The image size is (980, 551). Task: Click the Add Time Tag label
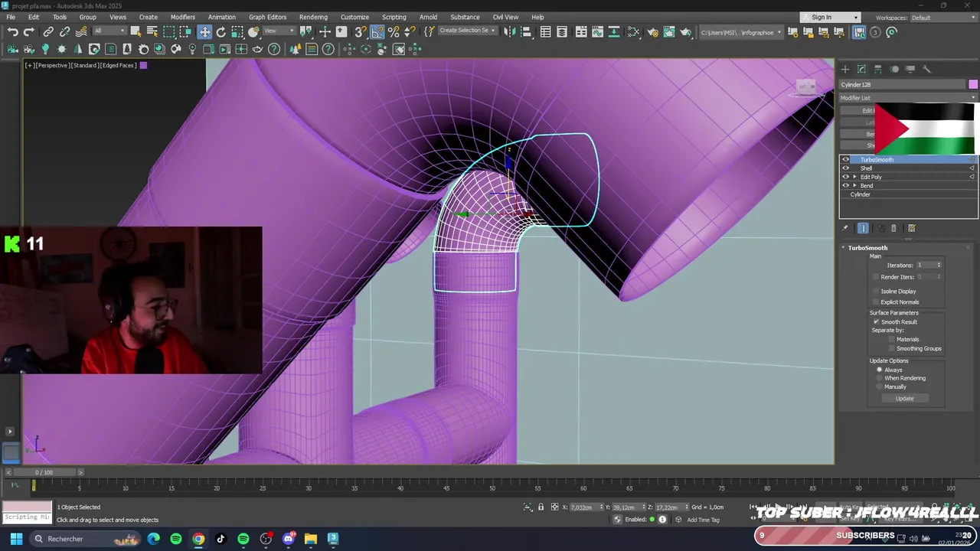coord(703,520)
